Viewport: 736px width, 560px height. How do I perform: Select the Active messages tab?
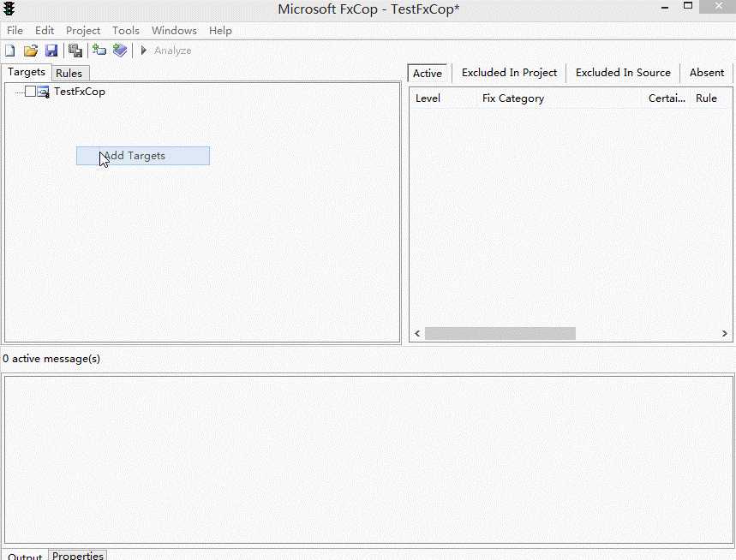click(x=428, y=73)
